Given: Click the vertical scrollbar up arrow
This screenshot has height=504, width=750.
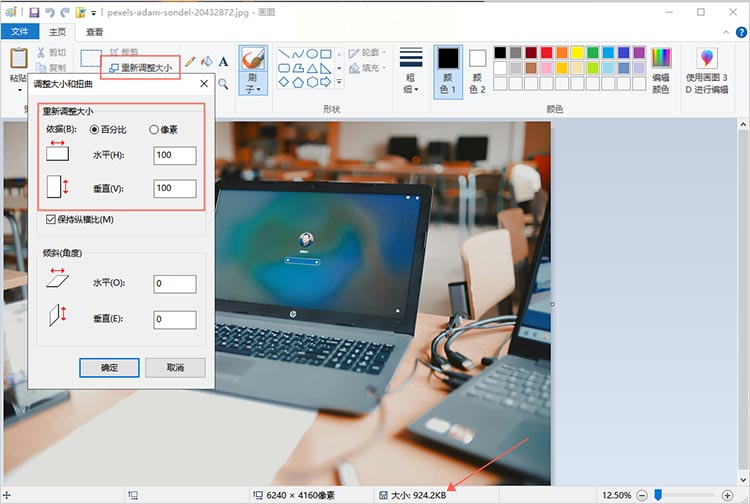Looking at the screenshot, I should [743, 125].
